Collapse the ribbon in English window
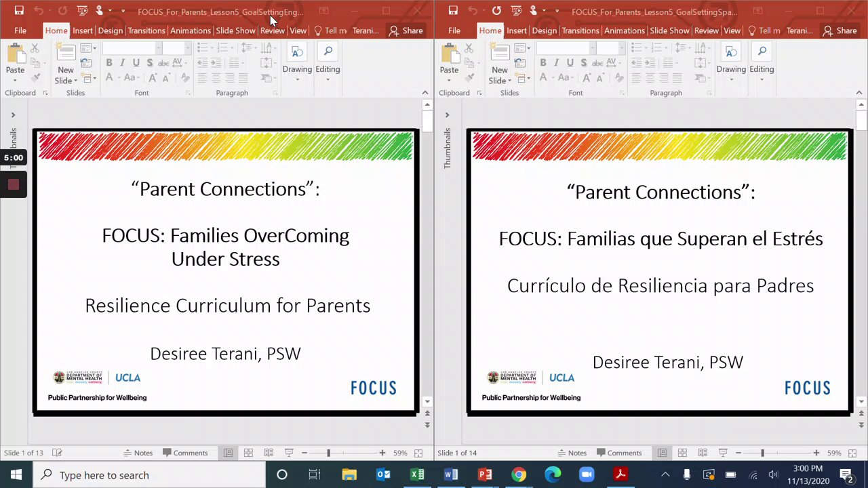The height and width of the screenshot is (488, 868). [x=425, y=93]
